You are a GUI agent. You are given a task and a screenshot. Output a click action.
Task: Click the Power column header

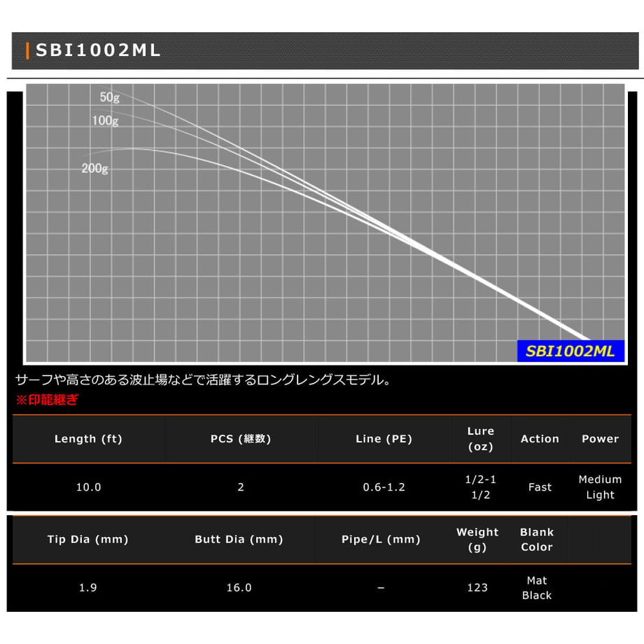point(600,439)
